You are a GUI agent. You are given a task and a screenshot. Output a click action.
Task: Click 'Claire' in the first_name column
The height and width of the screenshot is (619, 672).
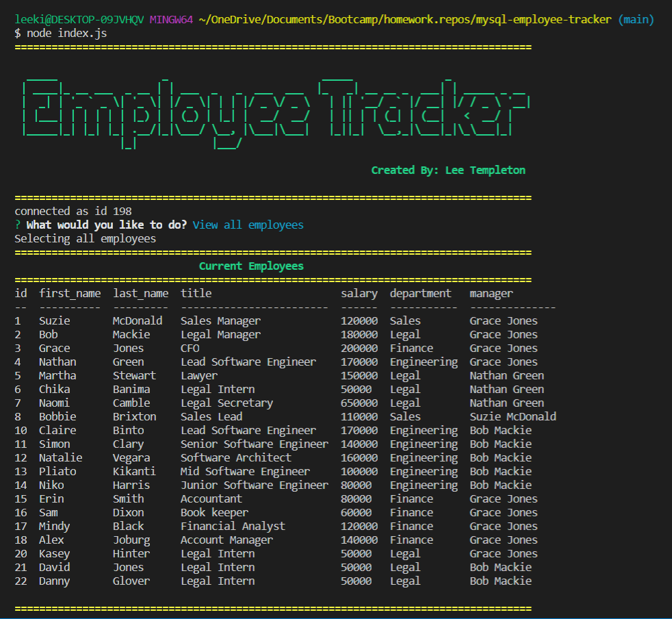pyautogui.click(x=57, y=430)
